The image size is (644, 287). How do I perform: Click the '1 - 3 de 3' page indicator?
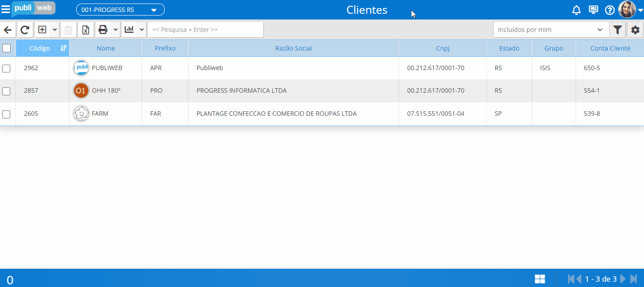[x=601, y=279]
